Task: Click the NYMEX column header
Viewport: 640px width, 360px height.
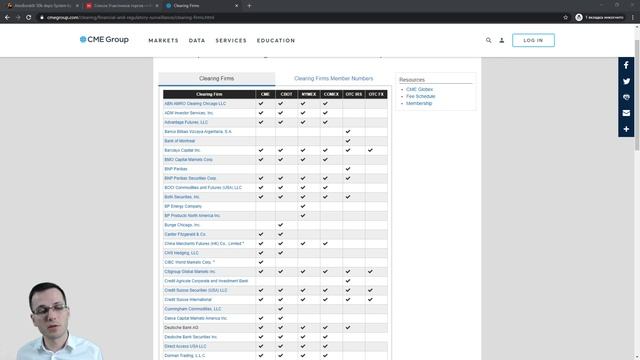Action: [x=309, y=94]
